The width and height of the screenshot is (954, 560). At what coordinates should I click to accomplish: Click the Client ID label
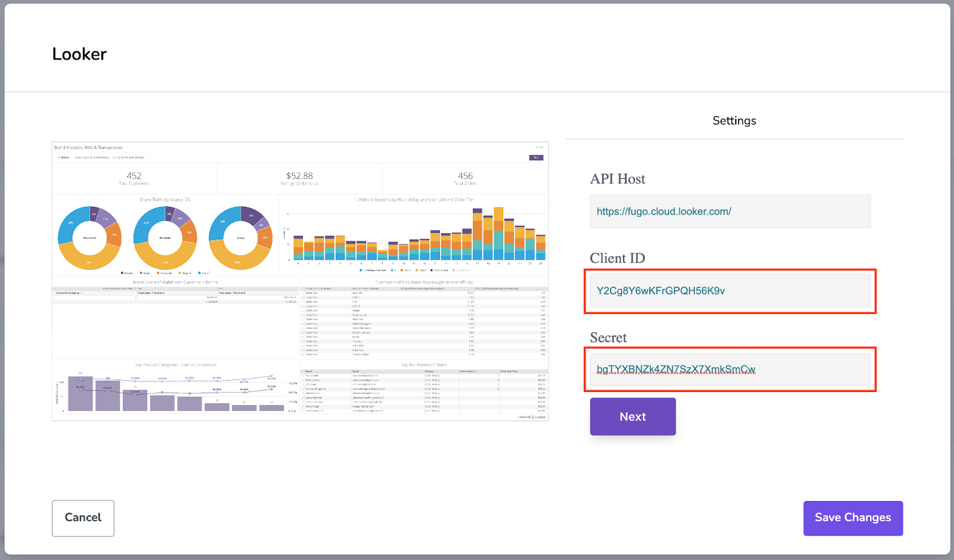(x=617, y=259)
